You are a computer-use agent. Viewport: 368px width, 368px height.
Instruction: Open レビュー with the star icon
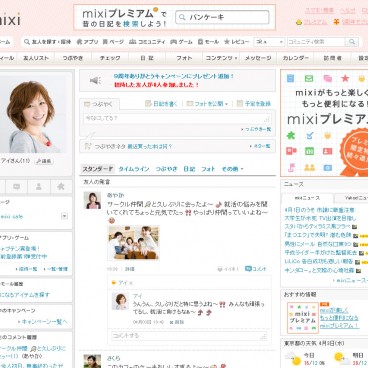click(237, 42)
